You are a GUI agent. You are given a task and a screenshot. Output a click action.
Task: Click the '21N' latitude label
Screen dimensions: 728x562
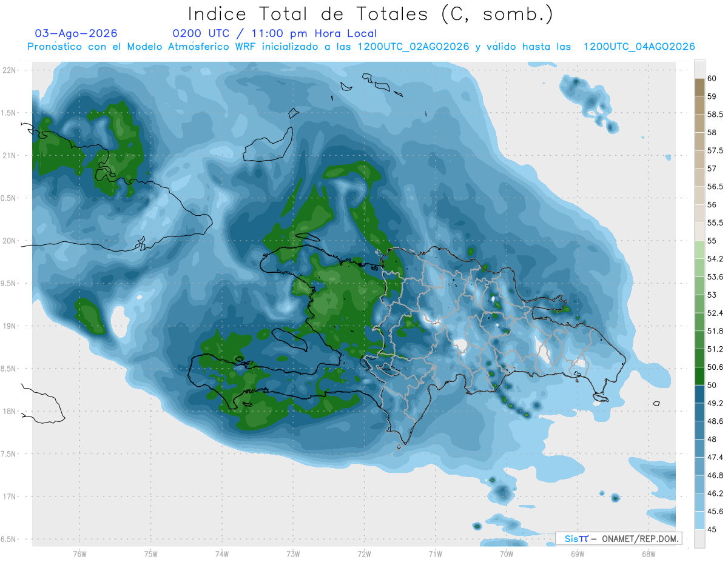(8, 156)
